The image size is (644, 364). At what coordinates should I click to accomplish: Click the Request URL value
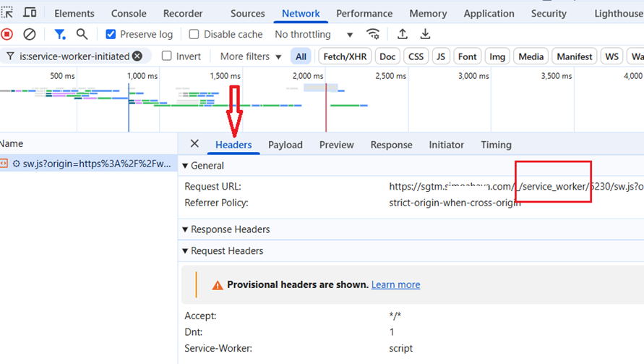pos(516,186)
